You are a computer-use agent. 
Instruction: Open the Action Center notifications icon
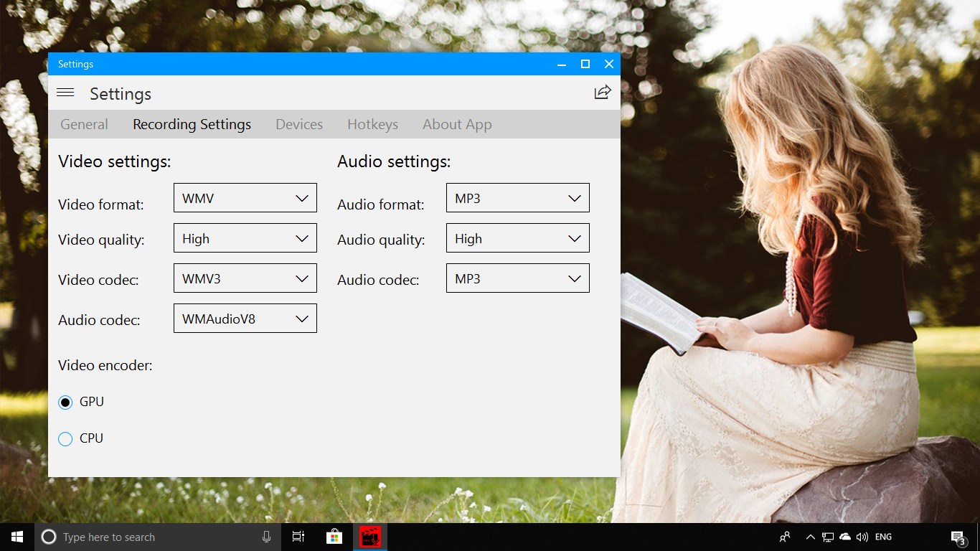coord(958,537)
